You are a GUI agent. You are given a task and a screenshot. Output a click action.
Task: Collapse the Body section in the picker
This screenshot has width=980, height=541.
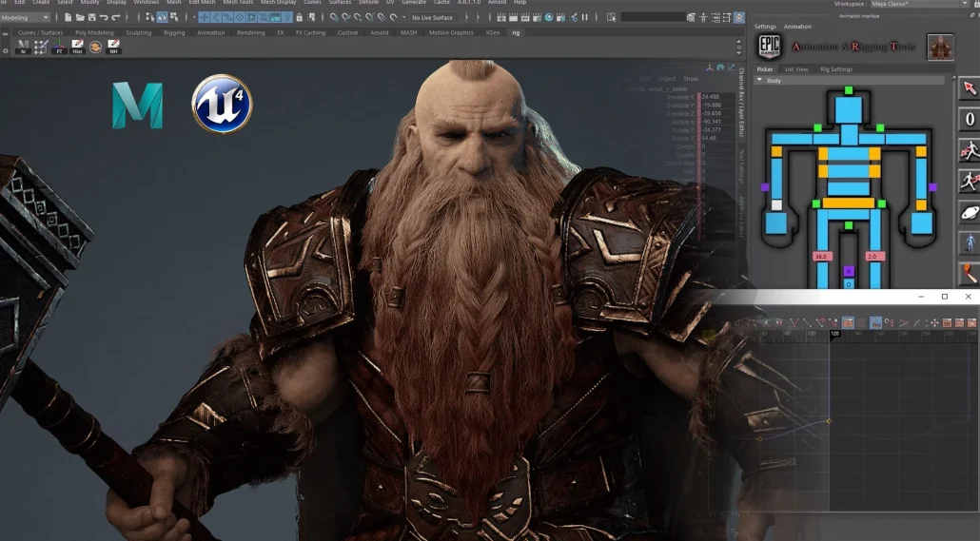pos(760,81)
